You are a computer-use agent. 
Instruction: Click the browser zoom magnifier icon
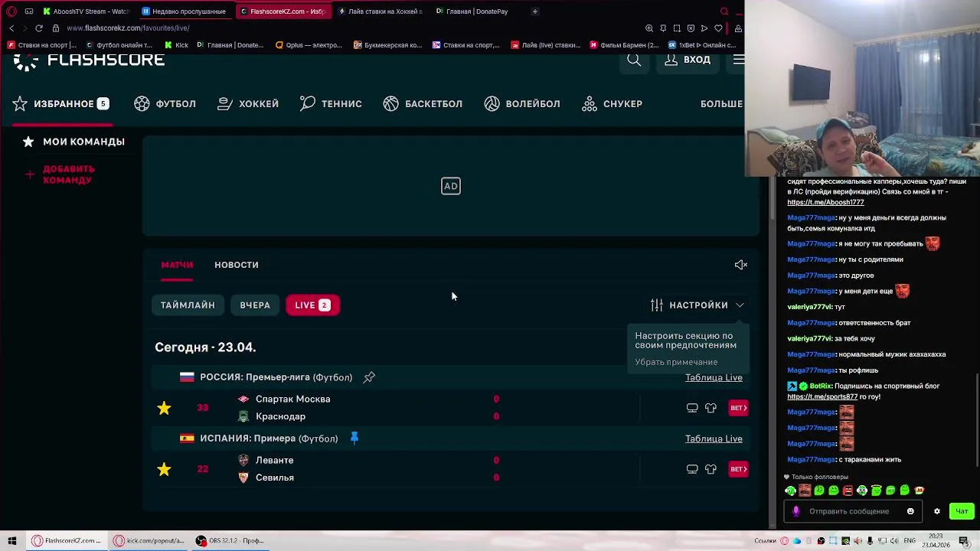coord(649,28)
